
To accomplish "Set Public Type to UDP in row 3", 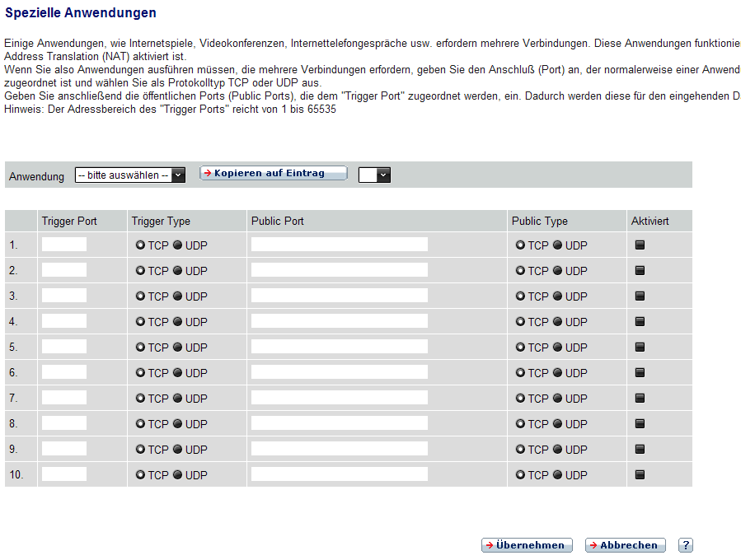I will click(x=557, y=296).
